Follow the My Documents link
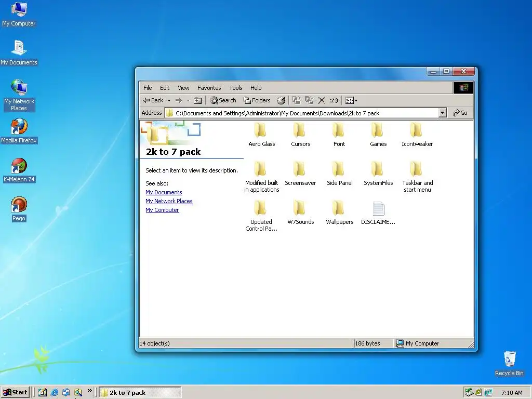532x399 pixels. click(x=164, y=192)
